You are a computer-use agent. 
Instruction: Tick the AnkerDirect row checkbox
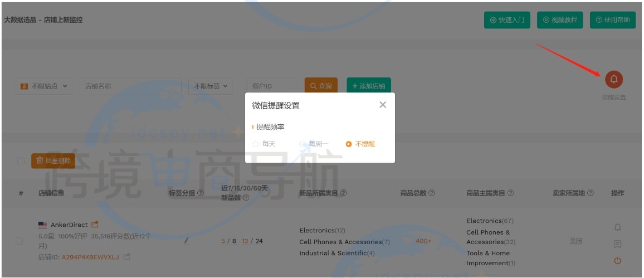[x=19, y=241]
